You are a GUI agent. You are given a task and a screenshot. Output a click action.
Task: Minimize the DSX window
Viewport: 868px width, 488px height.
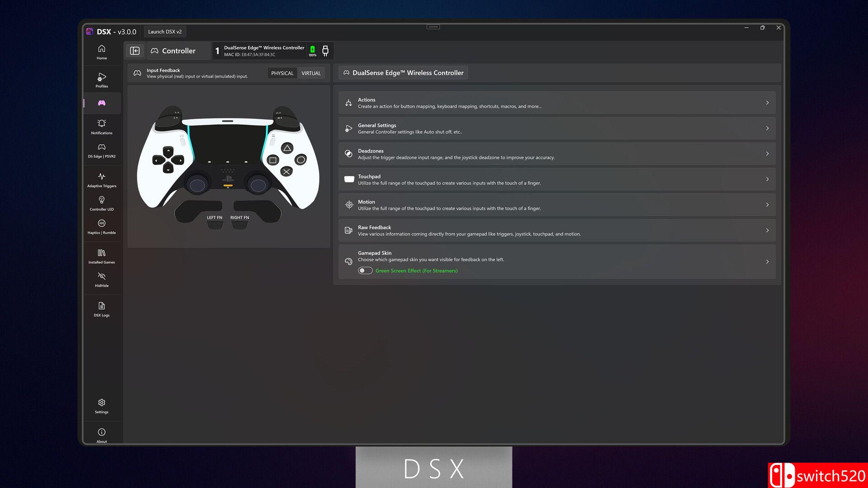click(746, 28)
